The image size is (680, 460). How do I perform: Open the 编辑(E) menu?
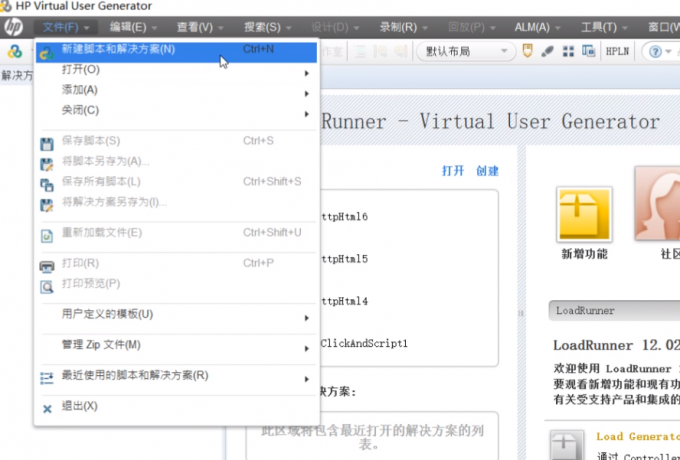click(x=133, y=27)
